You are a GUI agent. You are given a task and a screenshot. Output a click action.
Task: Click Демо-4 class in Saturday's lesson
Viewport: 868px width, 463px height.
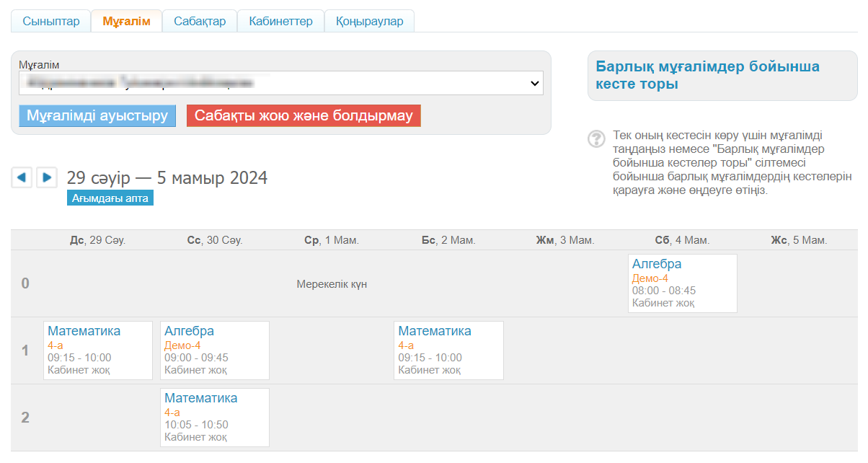[650, 278]
